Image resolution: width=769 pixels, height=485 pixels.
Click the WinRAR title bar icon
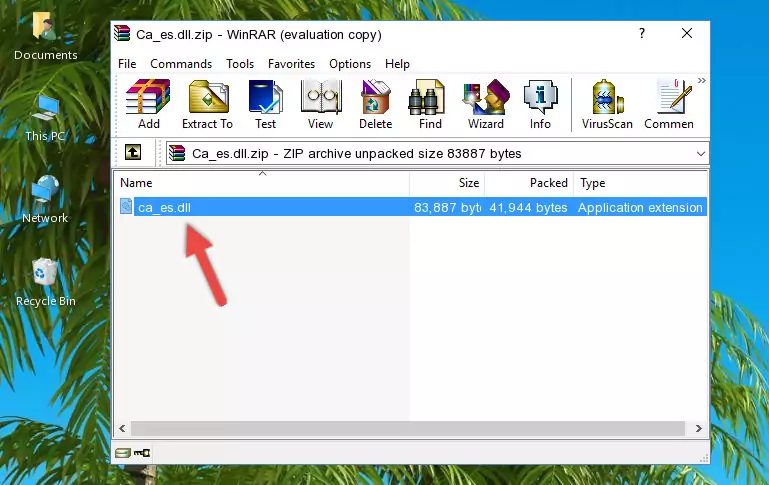point(122,33)
